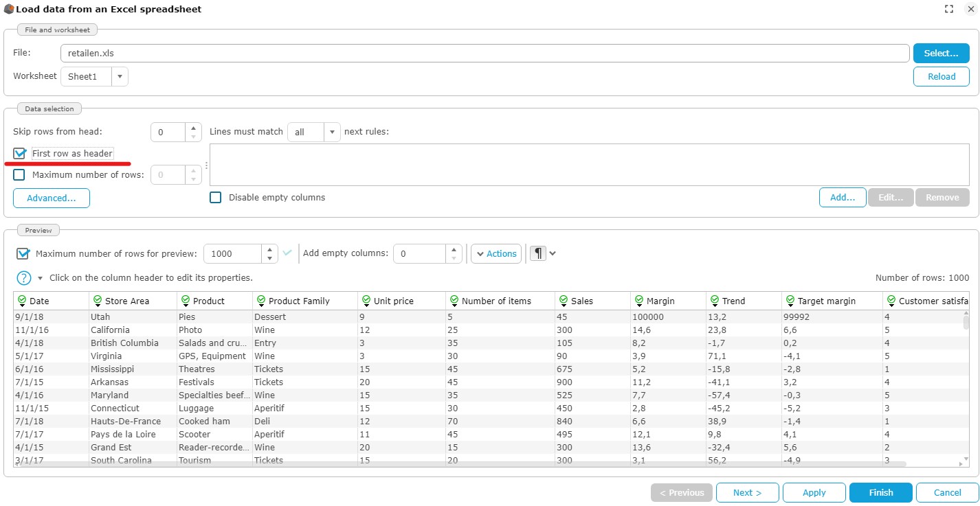Click the green status icon on Date column
The width and height of the screenshot is (980, 506).
(x=22, y=300)
